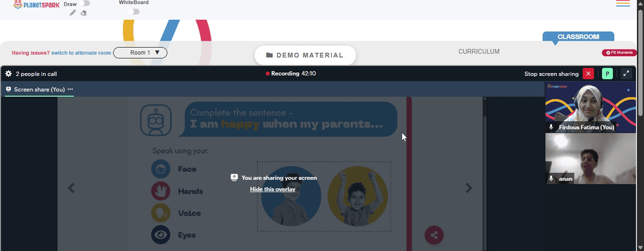The width and height of the screenshot is (644, 251).
Task: Click the green P participant icon
Action: coord(607,74)
